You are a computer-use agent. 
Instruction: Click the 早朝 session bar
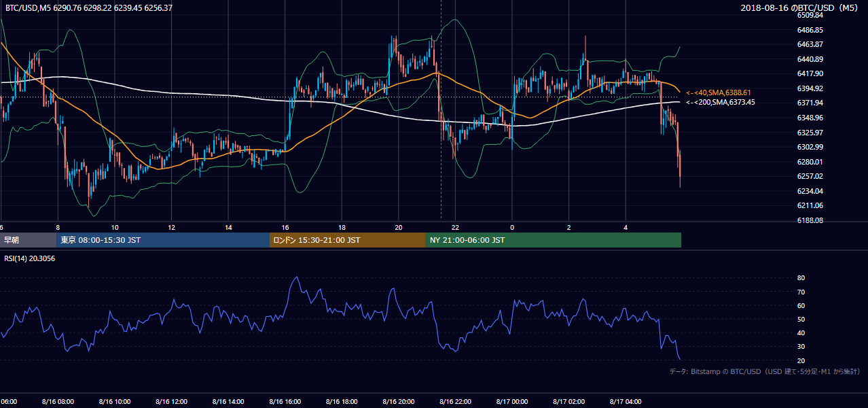coord(28,240)
